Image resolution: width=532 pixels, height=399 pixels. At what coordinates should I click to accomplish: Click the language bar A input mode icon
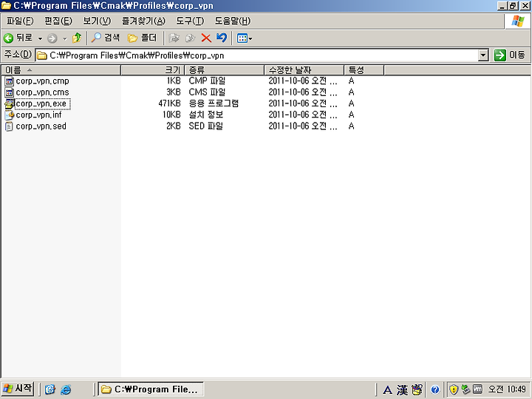click(387, 390)
